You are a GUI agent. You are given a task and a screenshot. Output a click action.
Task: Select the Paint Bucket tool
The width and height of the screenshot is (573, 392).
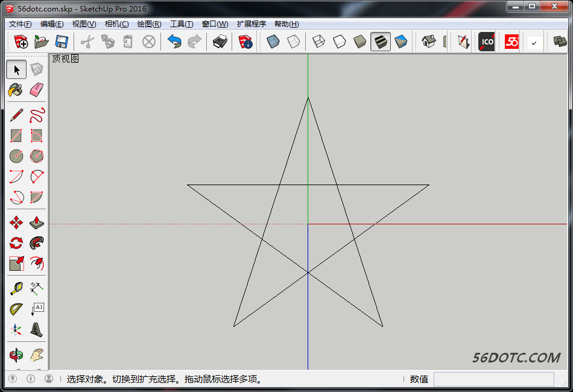(16, 90)
